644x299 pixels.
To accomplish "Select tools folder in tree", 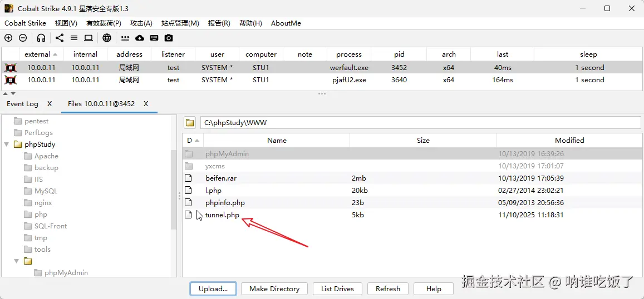I will (42, 250).
